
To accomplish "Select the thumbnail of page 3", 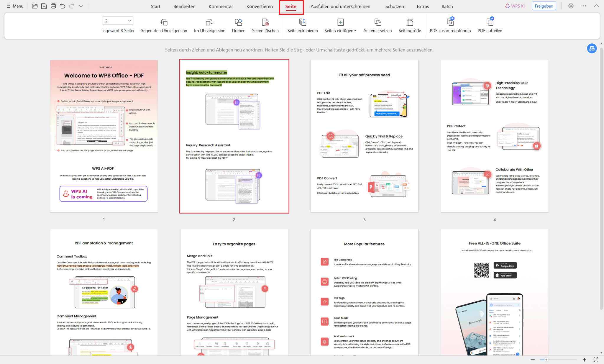I will coord(364,136).
